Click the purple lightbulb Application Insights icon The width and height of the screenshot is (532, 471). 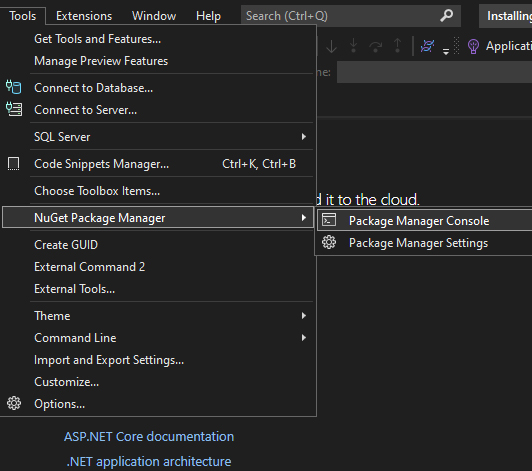click(x=473, y=46)
